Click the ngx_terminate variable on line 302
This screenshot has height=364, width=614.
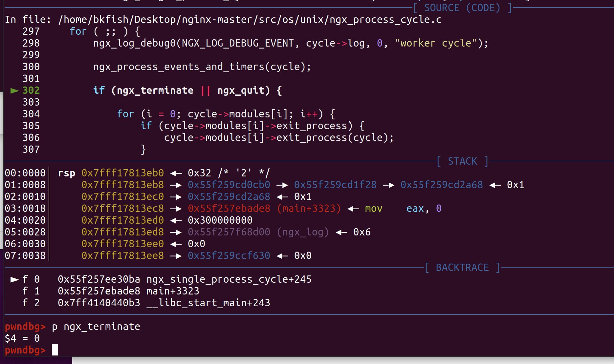tap(155, 91)
